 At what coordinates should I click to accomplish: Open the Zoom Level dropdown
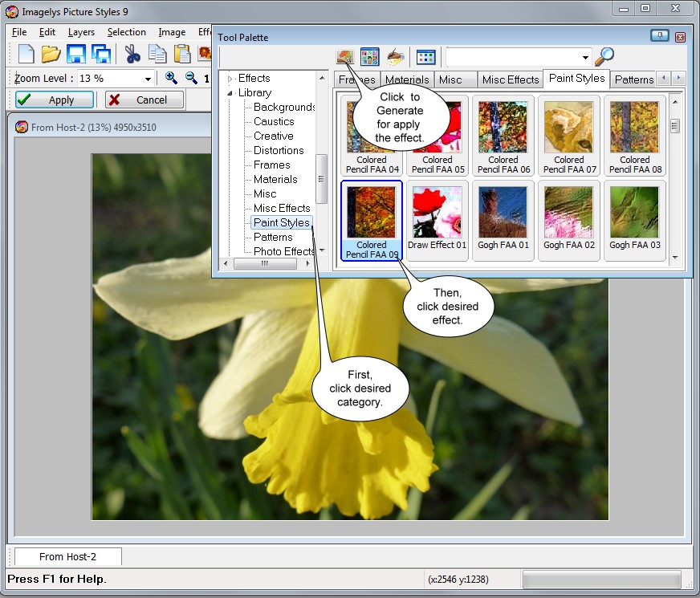point(148,79)
